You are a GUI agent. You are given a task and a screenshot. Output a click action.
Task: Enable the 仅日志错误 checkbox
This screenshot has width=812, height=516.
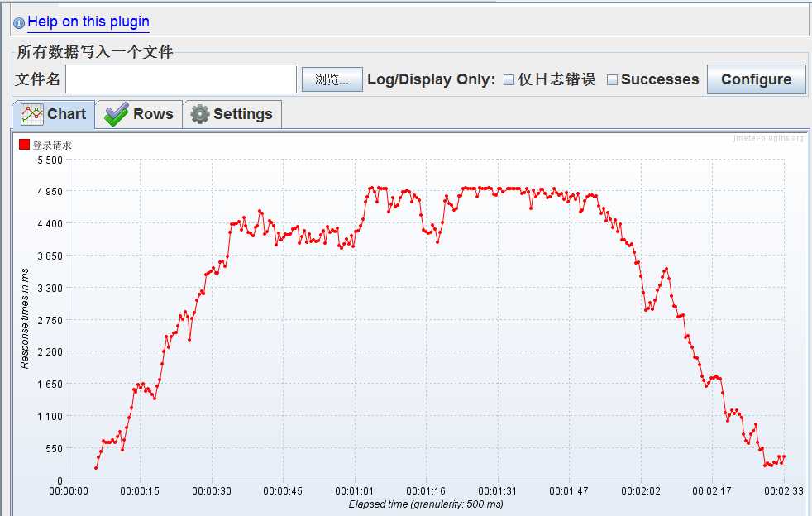click(509, 79)
